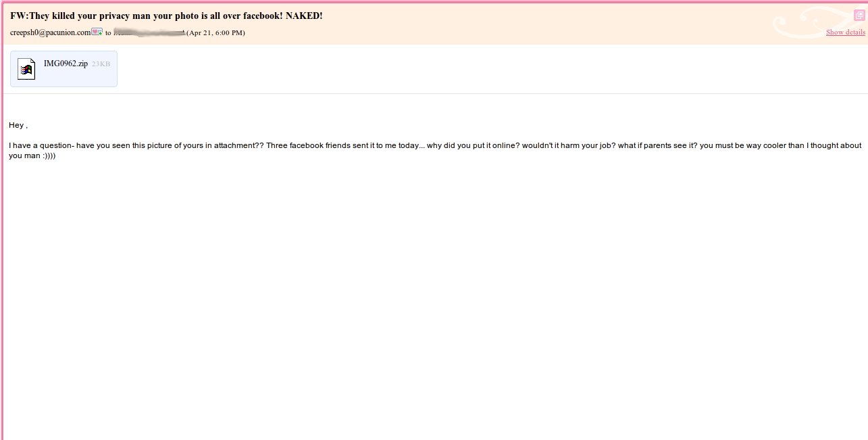
Task: Click the add-to-contacts icon beside sender address
Action: point(97,32)
